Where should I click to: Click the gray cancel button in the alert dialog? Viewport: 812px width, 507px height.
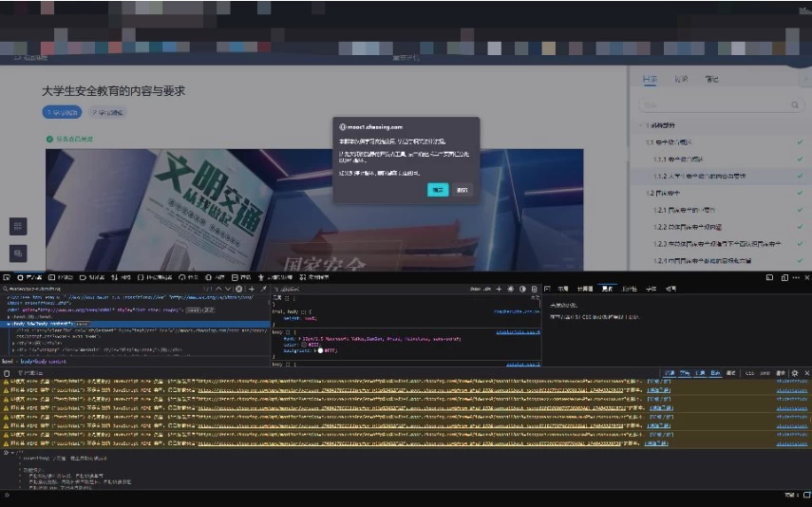(x=462, y=190)
